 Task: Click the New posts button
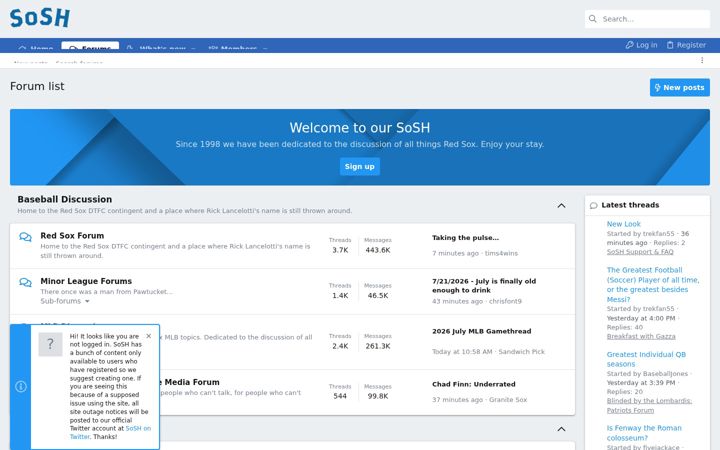tap(680, 87)
